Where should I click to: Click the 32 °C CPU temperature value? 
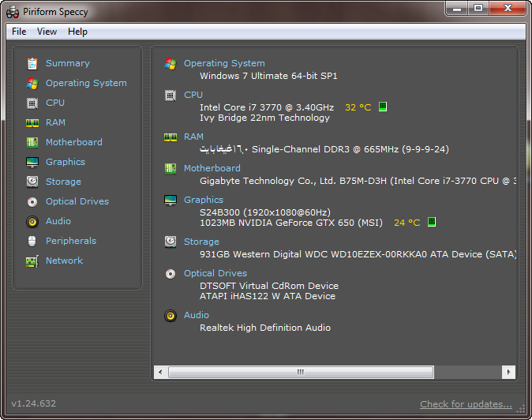click(358, 107)
